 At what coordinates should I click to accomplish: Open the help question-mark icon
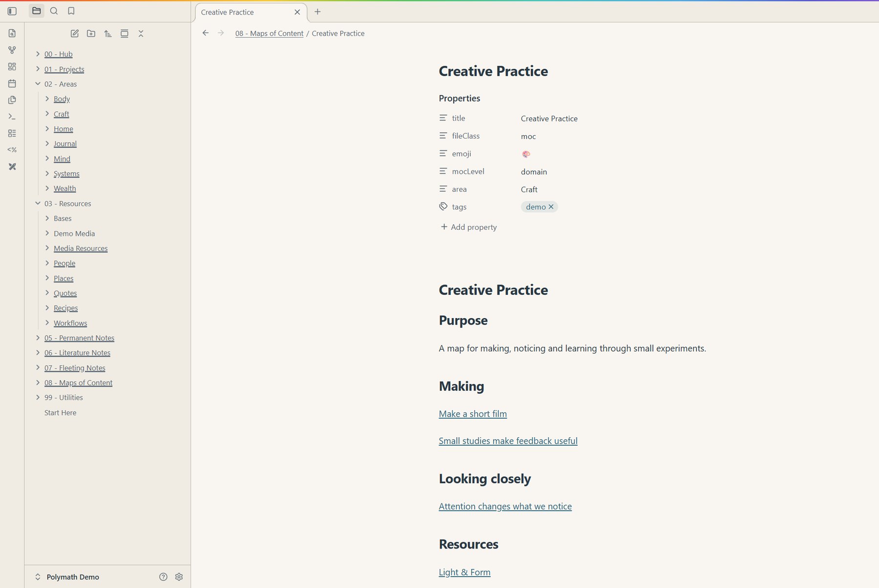(164, 577)
